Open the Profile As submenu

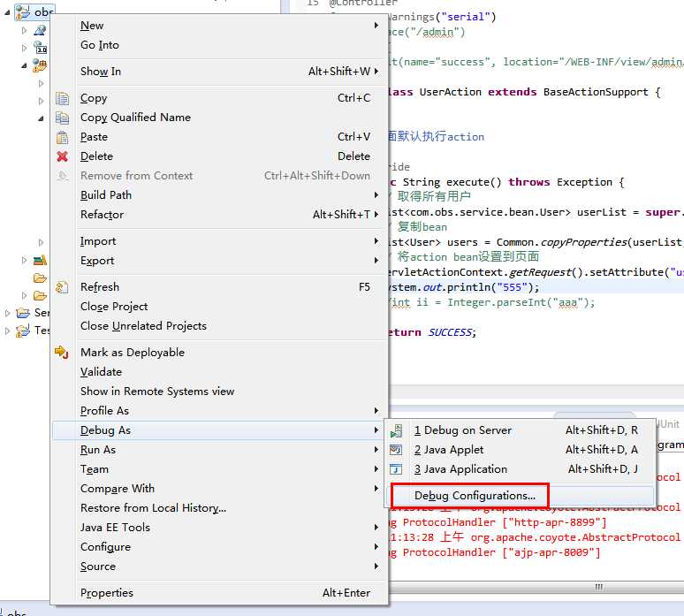(219, 411)
